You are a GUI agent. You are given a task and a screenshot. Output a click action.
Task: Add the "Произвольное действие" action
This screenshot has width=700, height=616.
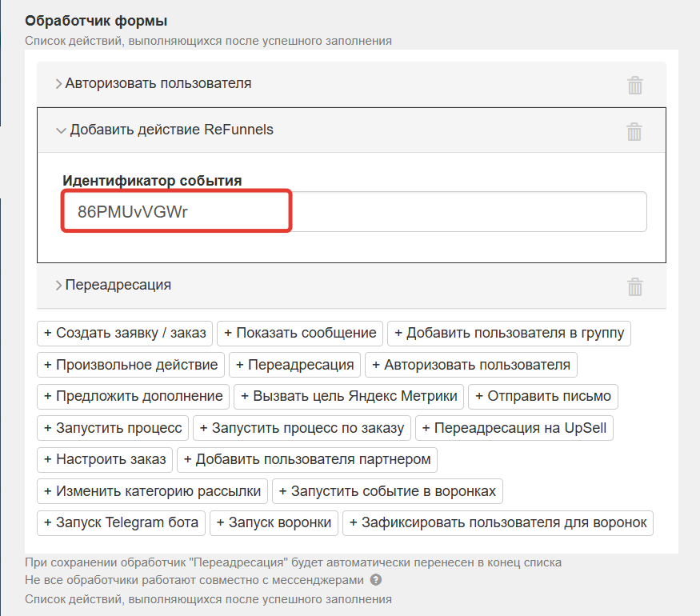click(x=130, y=365)
